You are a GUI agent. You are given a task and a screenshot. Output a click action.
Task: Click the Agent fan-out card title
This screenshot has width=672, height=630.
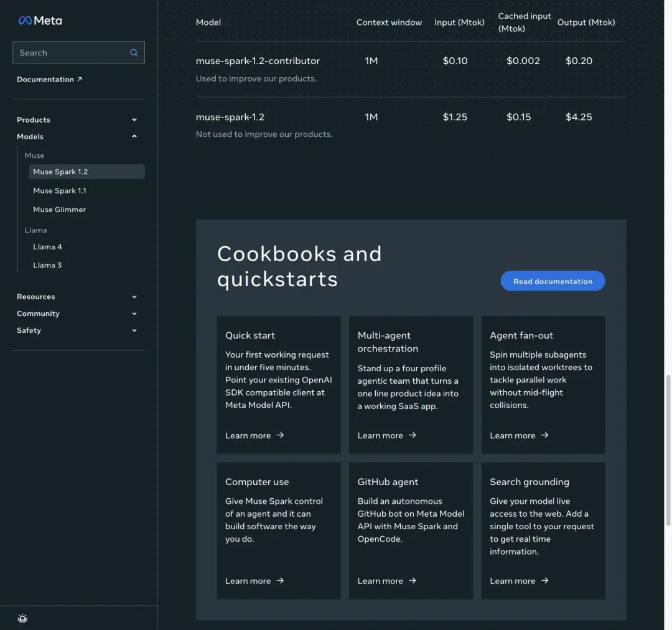(x=521, y=335)
